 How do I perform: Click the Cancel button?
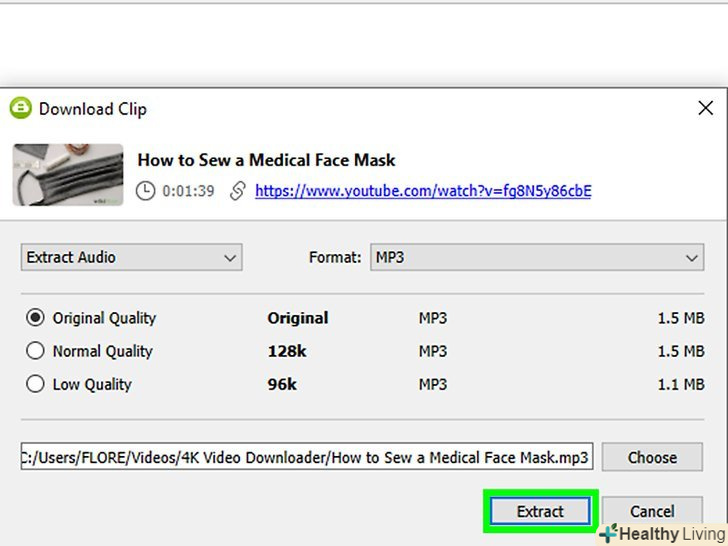point(652,511)
